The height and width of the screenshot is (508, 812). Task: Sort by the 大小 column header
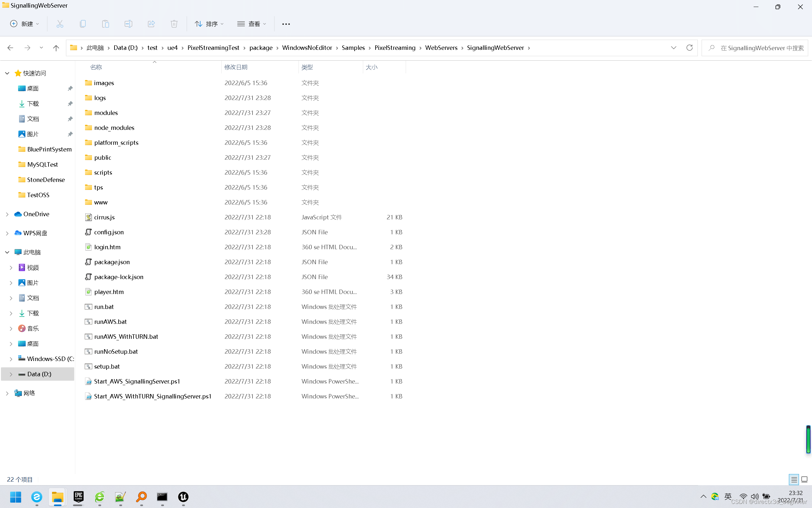point(371,67)
